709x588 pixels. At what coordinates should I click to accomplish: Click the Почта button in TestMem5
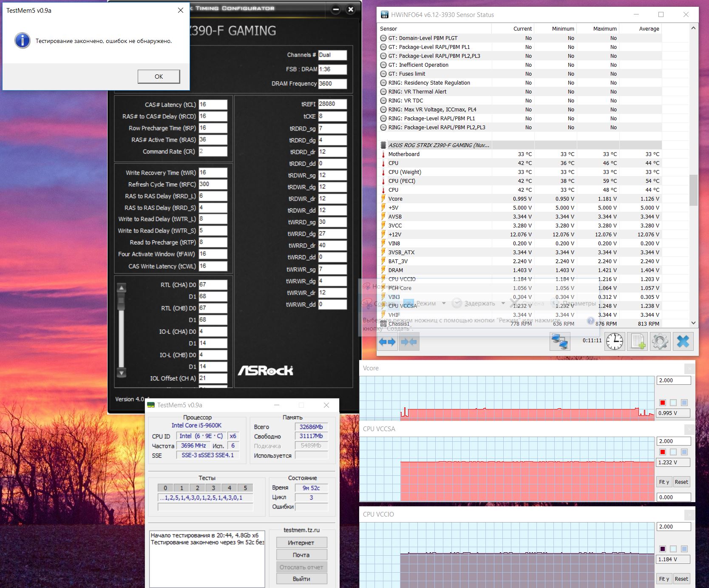coord(301,555)
